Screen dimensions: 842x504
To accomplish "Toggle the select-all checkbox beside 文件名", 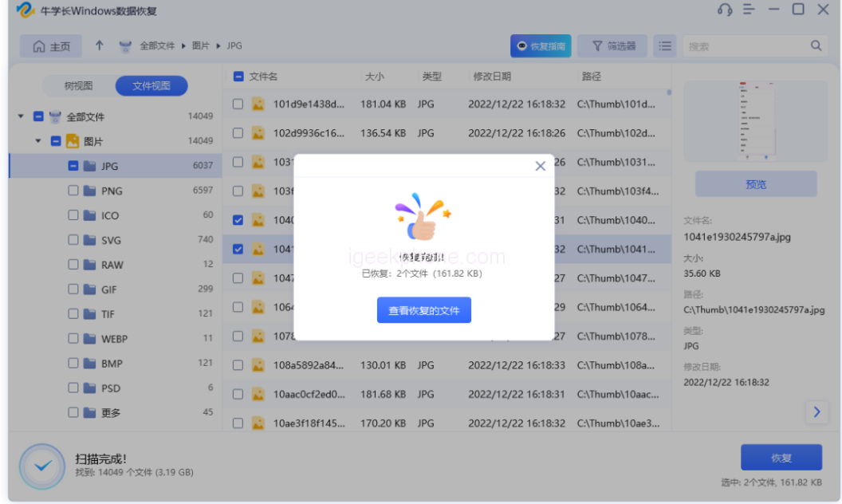I will pyautogui.click(x=238, y=77).
